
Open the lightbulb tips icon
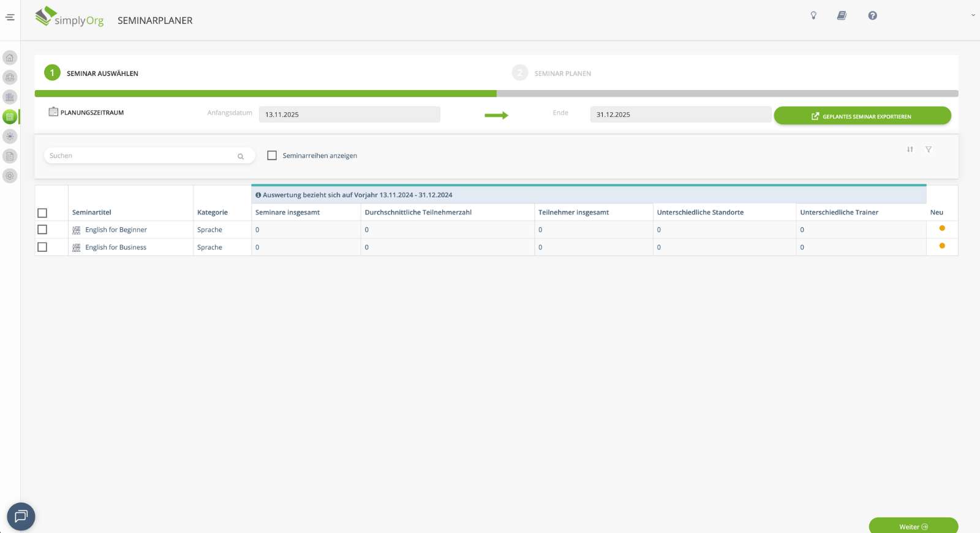pos(813,15)
